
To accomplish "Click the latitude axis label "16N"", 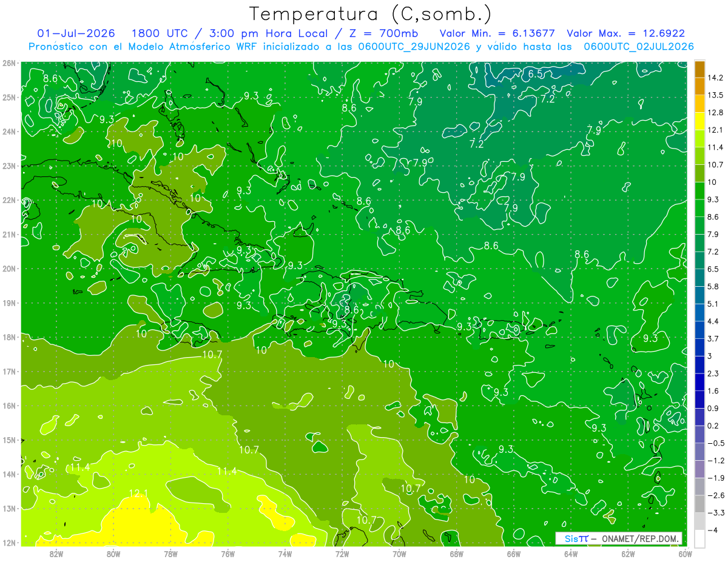I will click(8, 406).
